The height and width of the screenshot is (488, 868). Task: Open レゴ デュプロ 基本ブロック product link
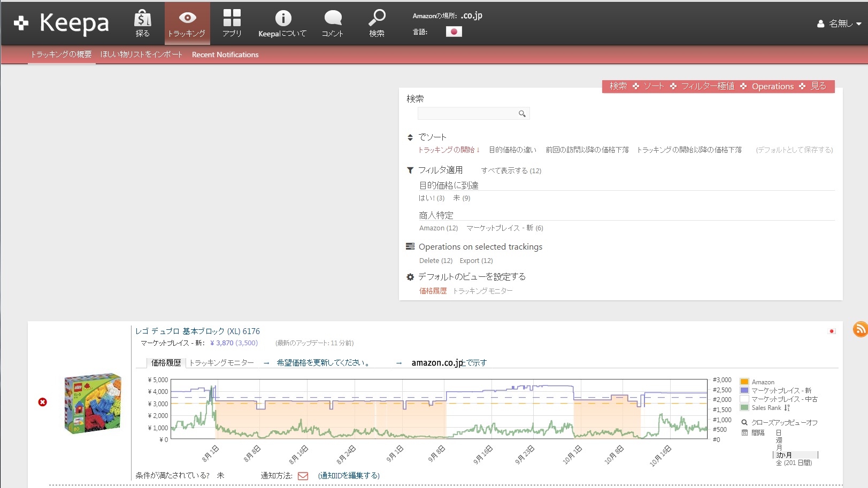tap(197, 331)
